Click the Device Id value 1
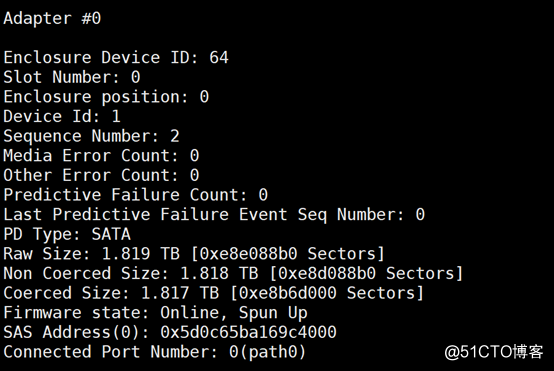The height and width of the screenshot is (371, 554). pos(116,116)
